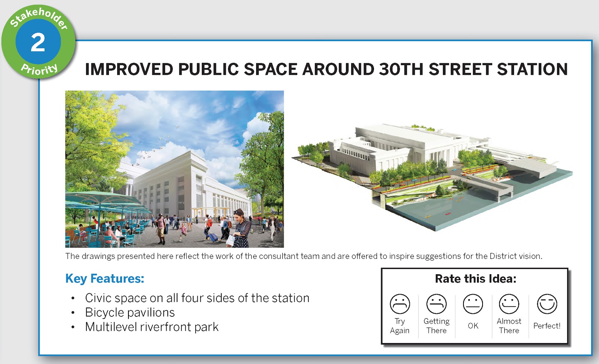The width and height of the screenshot is (599, 364).
Task: Click the 'OK' rating label
Action: tap(473, 326)
